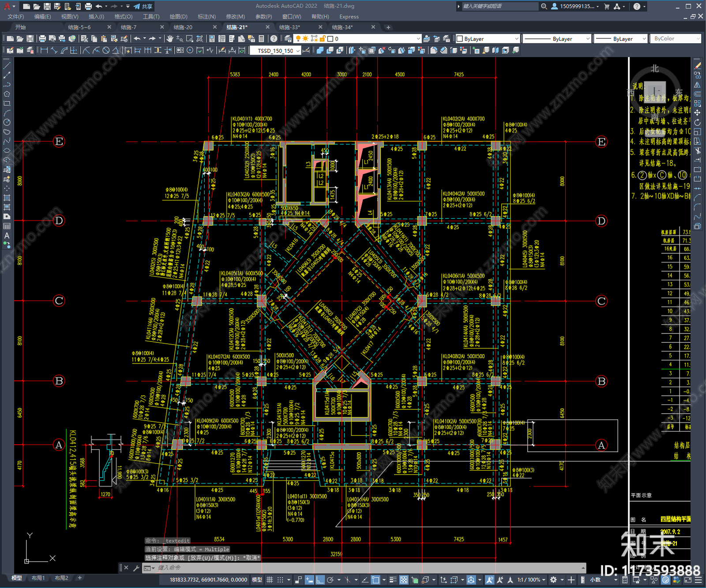Viewport: 706px width, 588px height.
Task: Toggle object snap square icon in status bar
Action: [376, 580]
